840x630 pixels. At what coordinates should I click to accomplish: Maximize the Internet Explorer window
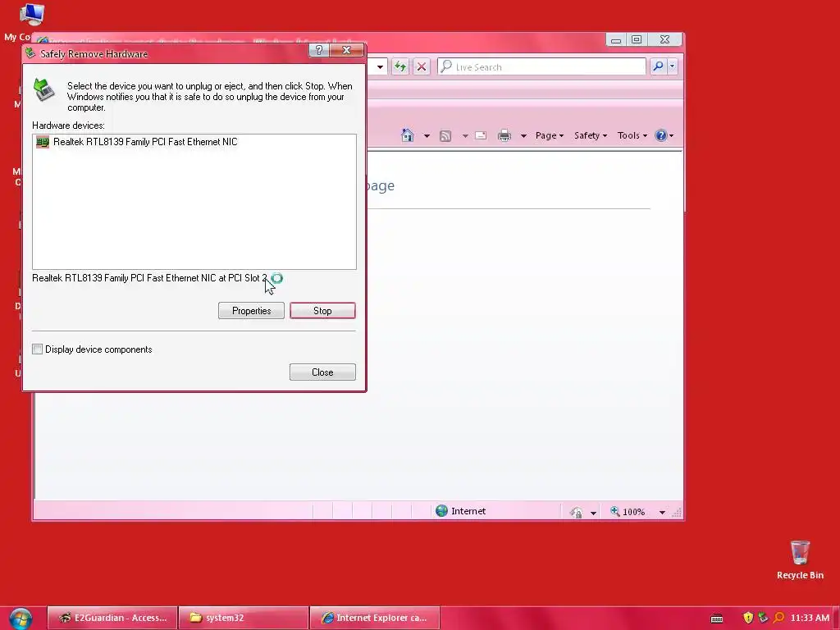[x=637, y=39]
